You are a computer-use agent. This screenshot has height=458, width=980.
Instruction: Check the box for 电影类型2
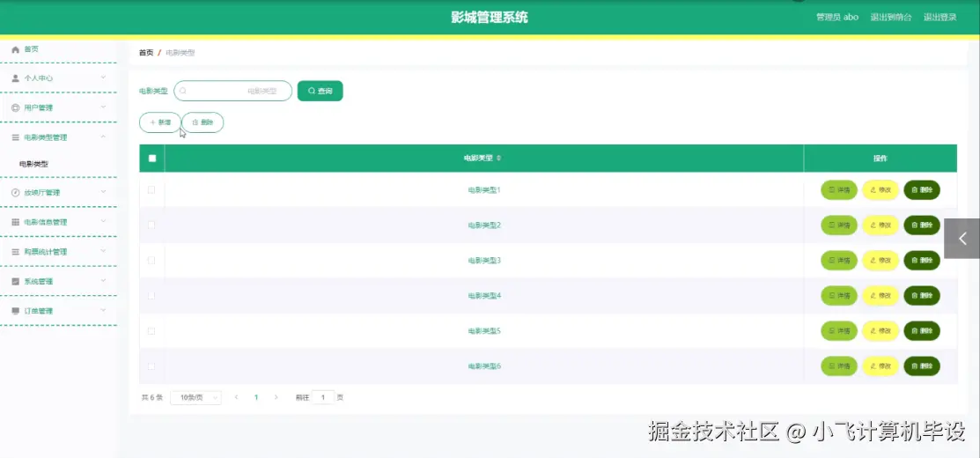point(151,225)
